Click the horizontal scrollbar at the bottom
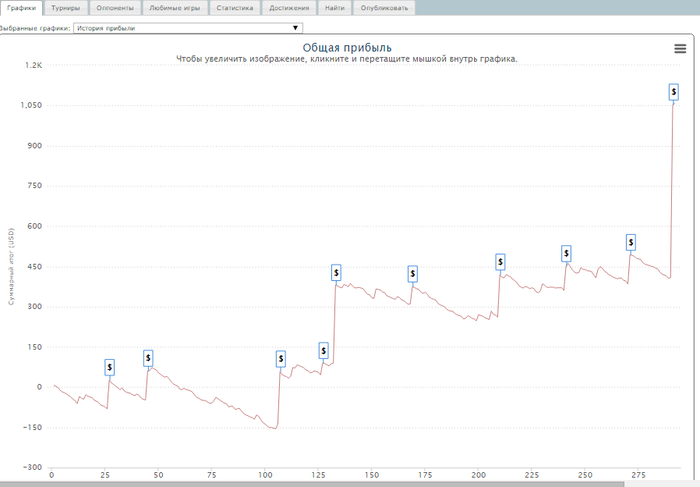Viewport: 700px width, 487px height. tap(312, 484)
